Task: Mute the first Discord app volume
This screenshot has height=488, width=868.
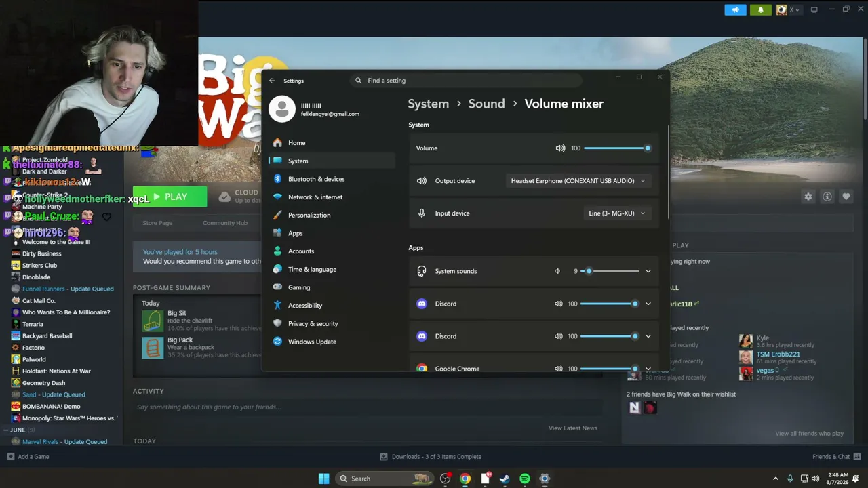Action: point(558,304)
